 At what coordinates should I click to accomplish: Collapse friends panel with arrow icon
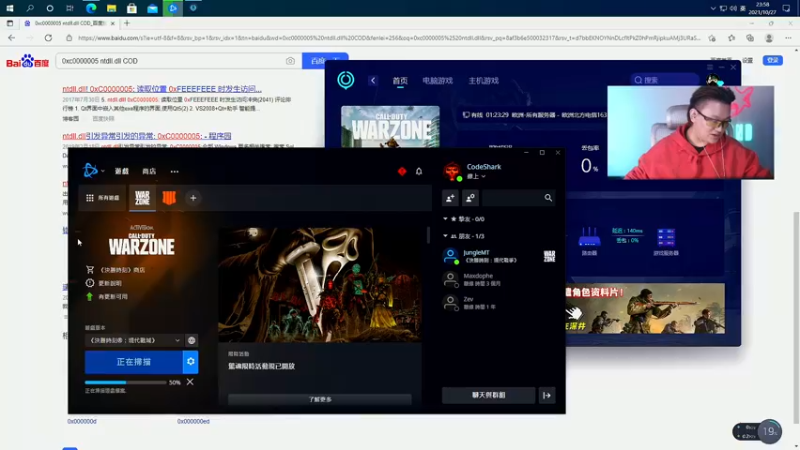[546, 395]
